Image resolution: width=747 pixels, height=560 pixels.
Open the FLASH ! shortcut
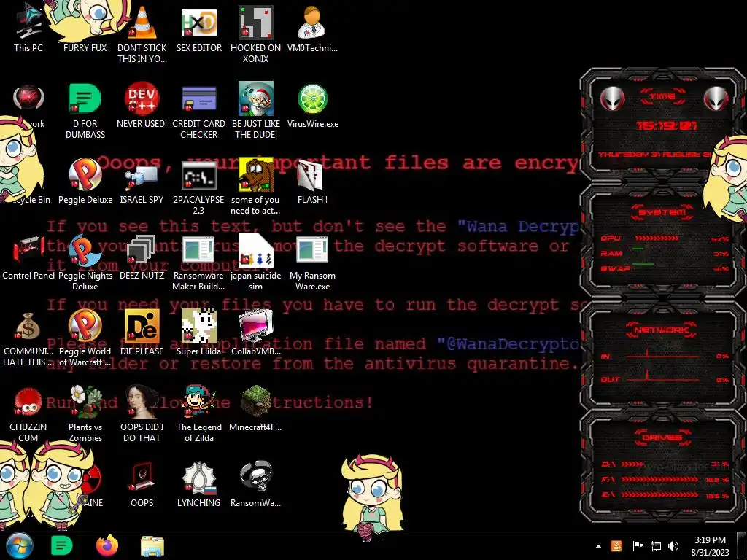click(x=312, y=181)
